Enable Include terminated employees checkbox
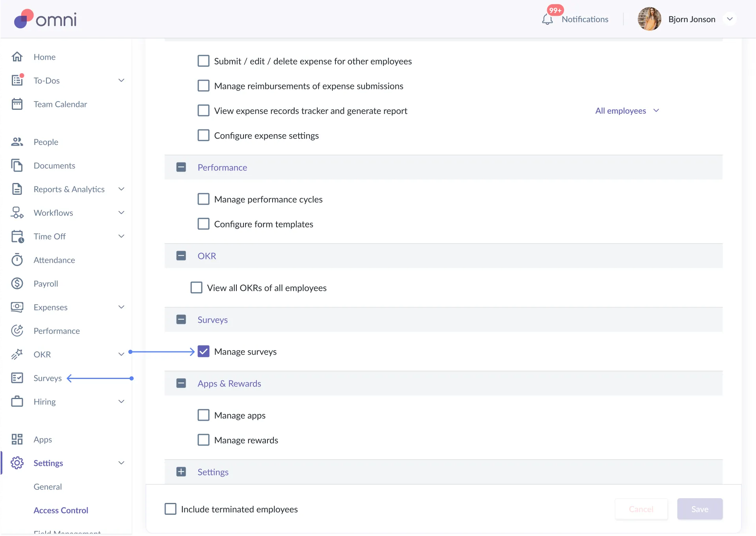Viewport: 756px width, 536px height. tap(170, 509)
